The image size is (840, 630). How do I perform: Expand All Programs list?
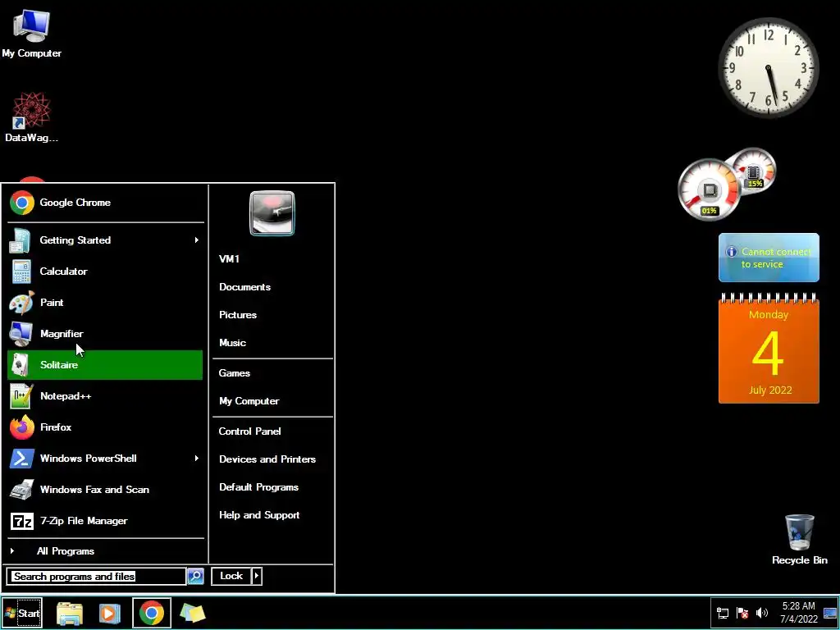[105, 551]
